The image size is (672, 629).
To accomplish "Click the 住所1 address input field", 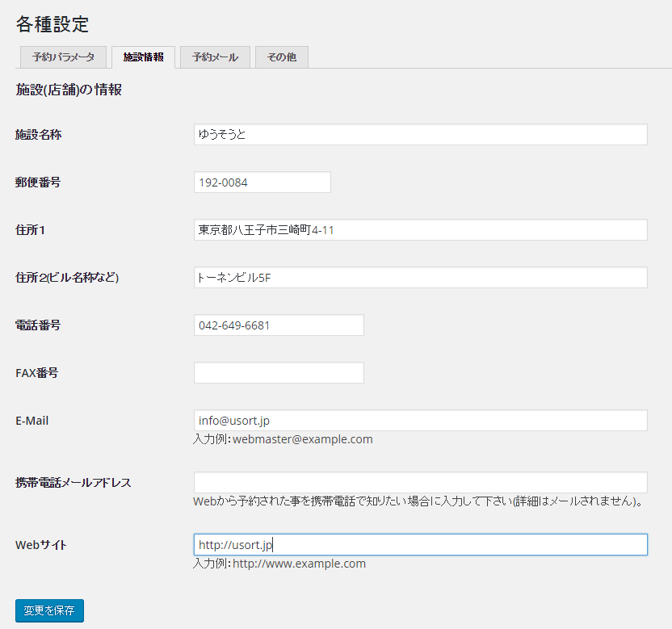I will (x=420, y=230).
